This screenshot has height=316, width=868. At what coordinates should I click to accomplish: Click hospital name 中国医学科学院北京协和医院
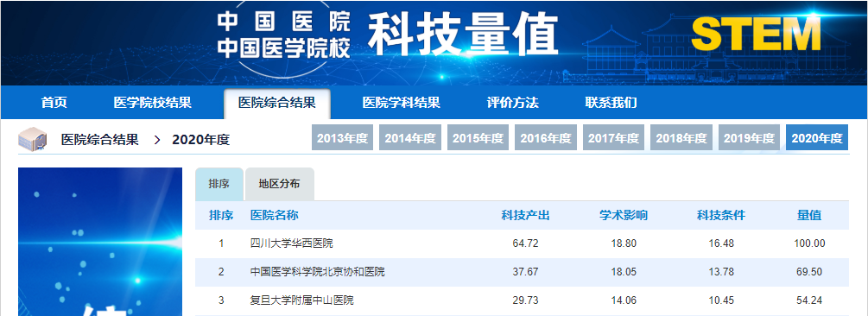(318, 272)
